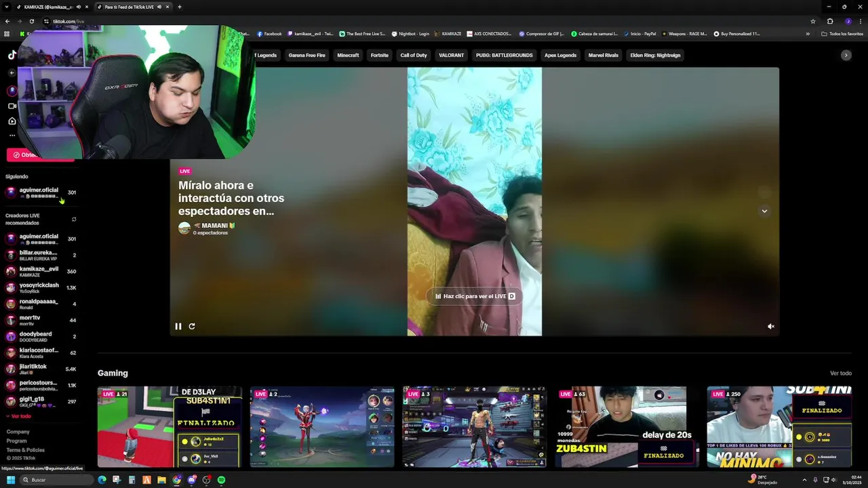The image size is (868, 488).
Task: Open Microsoft Edge from taskbar
Action: coord(102,480)
